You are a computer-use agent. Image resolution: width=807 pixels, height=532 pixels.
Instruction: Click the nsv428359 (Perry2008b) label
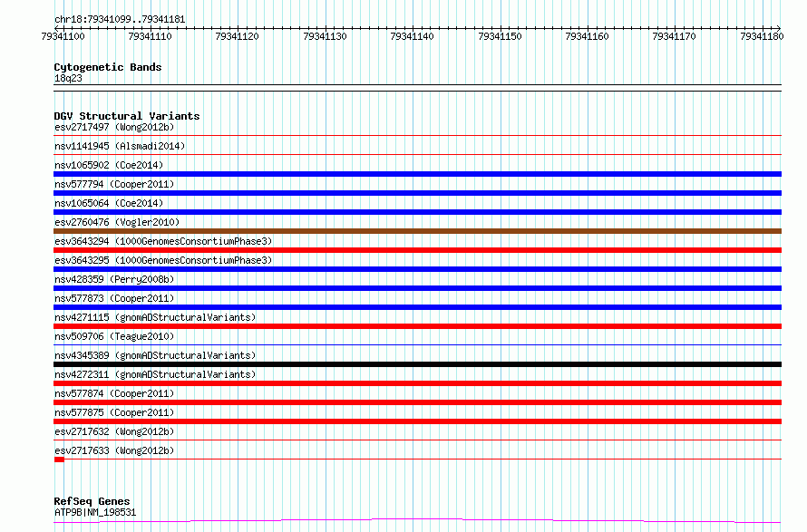coord(114,279)
